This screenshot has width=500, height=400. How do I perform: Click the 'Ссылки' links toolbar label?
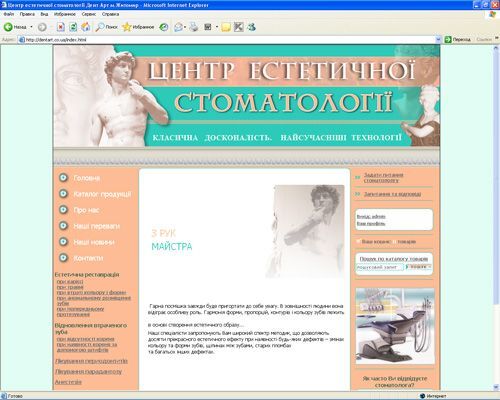click(484, 39)
